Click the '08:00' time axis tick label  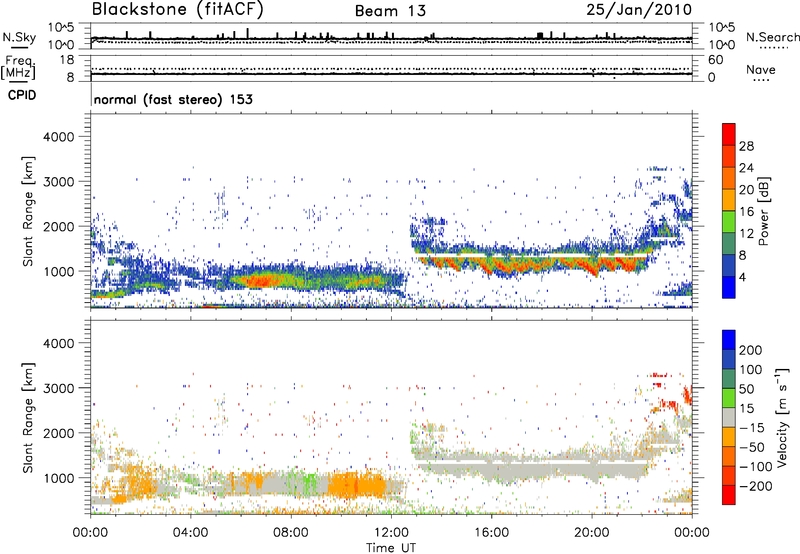(x=290, y=533)
